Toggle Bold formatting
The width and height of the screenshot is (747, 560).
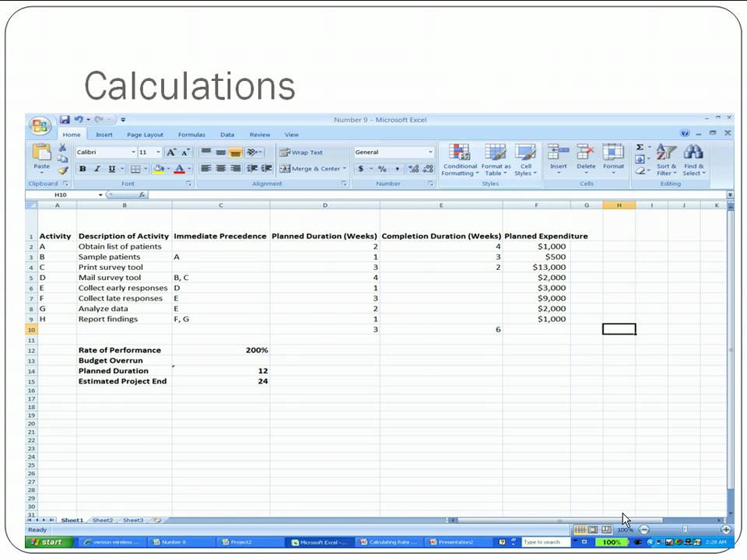[82, 169]
